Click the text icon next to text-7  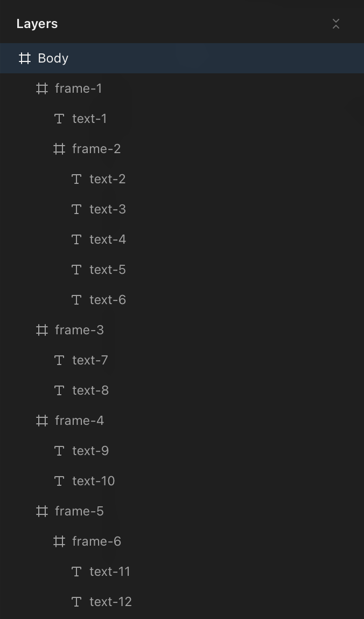[59, 360]
